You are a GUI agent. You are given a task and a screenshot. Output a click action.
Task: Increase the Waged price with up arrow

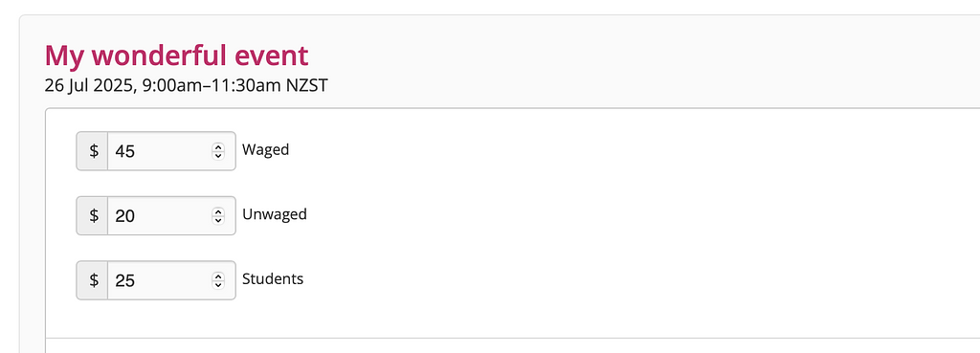coord(217,146)
